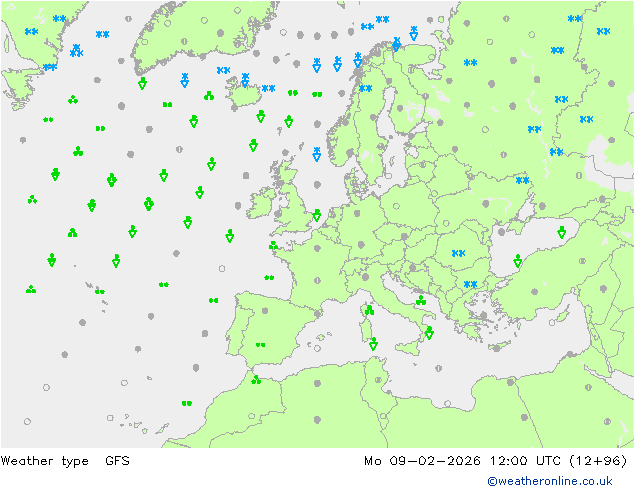Click the snow symbol over Romania
634x490 pixels.
pos(459,253)
